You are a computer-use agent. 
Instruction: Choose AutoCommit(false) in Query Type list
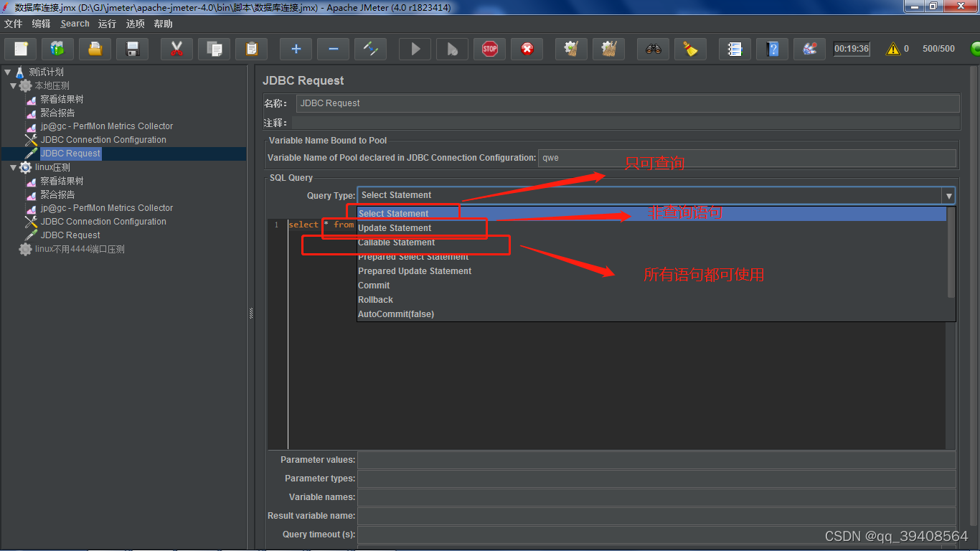click(652, 314)
